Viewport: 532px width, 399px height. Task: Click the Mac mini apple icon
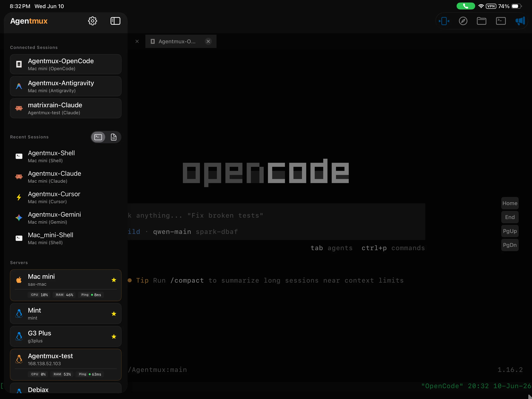point(19,280)
